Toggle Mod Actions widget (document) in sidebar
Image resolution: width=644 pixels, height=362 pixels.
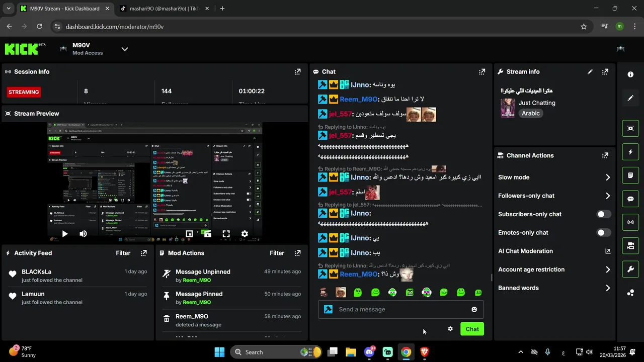click(630, 175)
